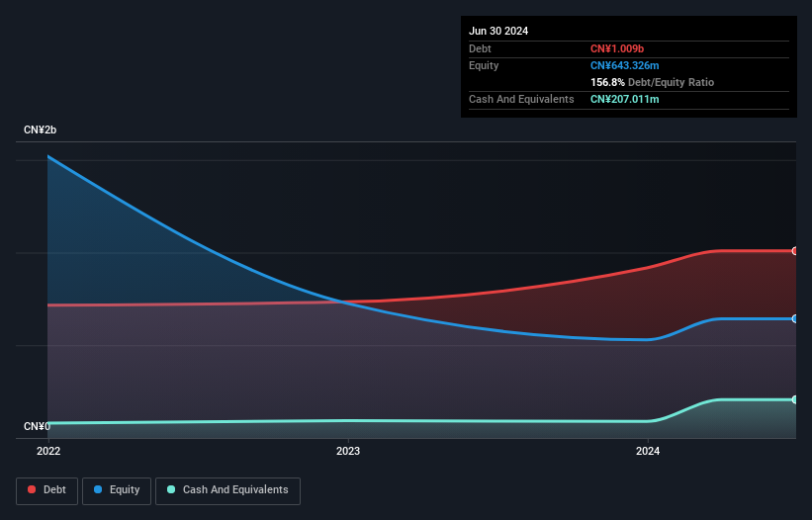Click the Cash And Equivalents tooltip label

[521, 99]
